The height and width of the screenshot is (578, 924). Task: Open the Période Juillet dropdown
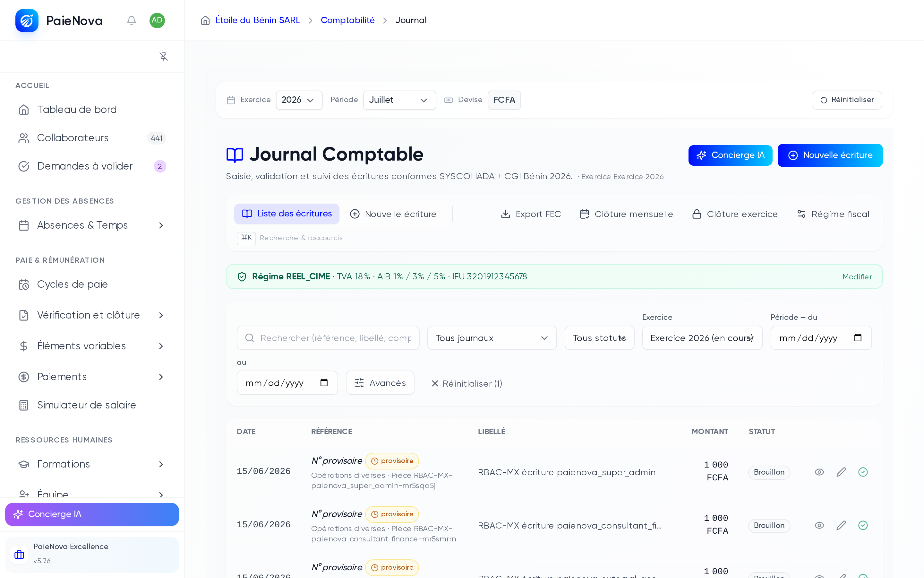(x=399, y=100)
